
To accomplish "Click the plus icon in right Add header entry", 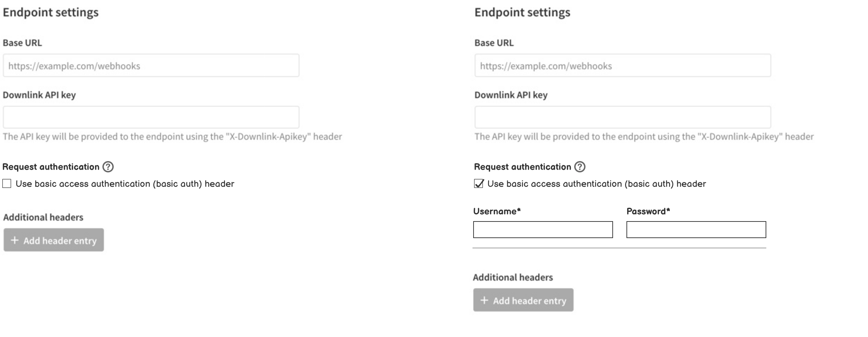I will click(x=484, y=300).
